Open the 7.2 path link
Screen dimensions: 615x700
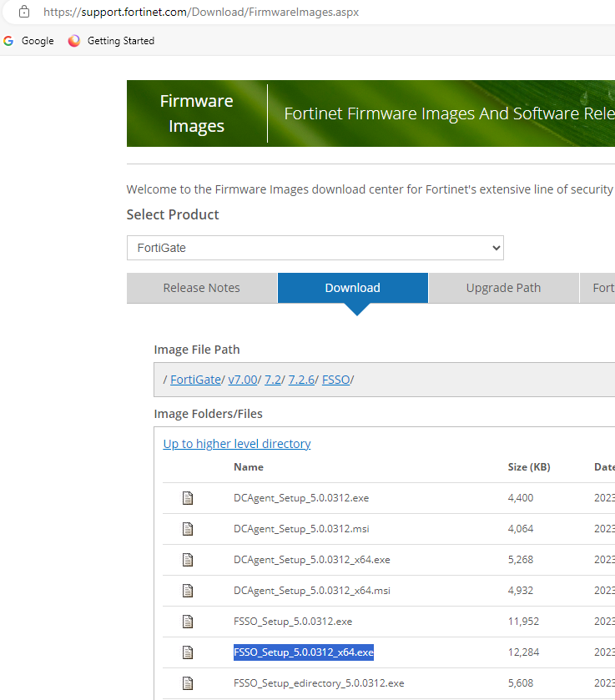(x=272, y=380)
